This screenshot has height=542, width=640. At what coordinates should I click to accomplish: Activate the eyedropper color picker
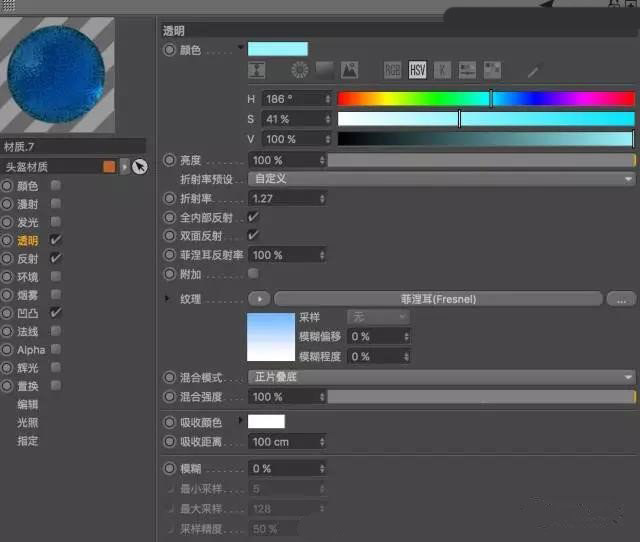[x=533, y=71]
